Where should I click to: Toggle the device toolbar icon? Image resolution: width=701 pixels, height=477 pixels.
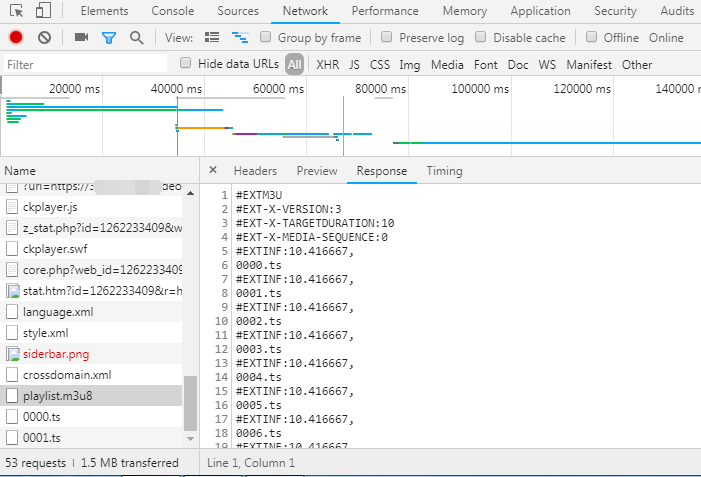[43, 11]
